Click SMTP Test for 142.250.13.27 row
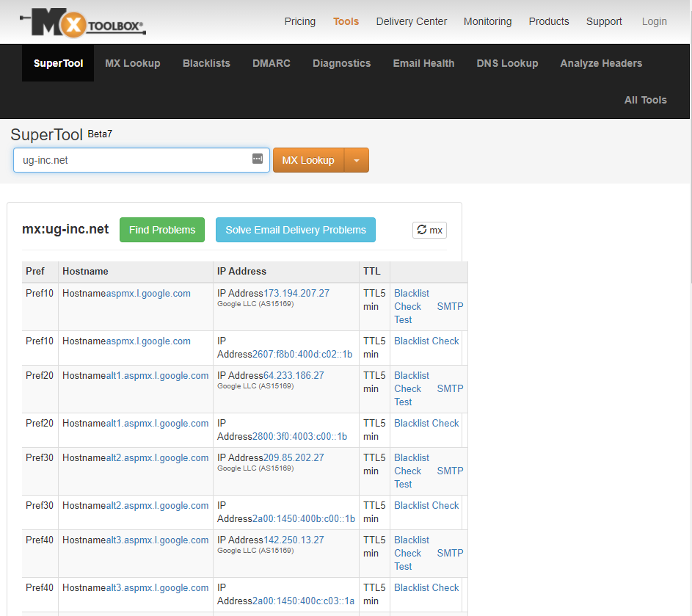692x616 pixels. (x=428, y=559)
